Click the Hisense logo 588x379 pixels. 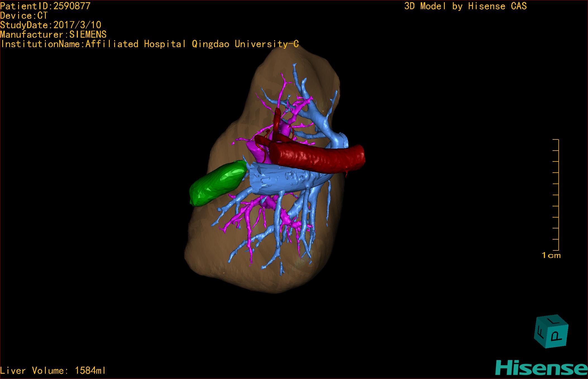[x=541, y=368]
